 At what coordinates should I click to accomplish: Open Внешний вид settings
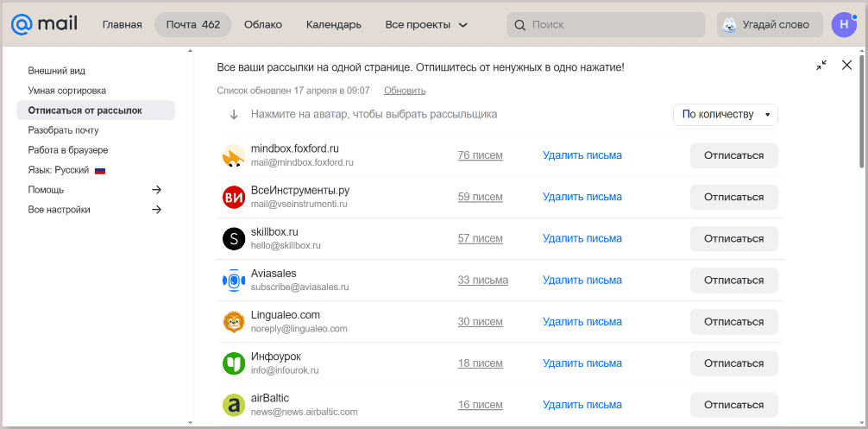[56, 71]
